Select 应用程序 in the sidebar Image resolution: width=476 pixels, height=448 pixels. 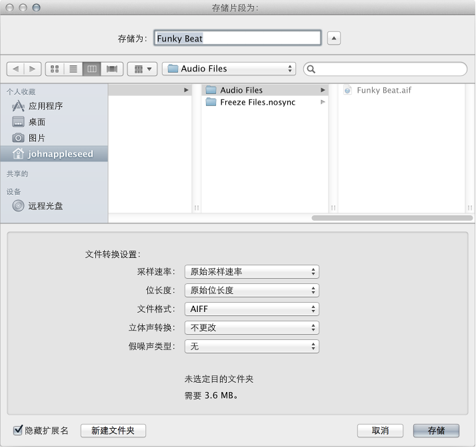[54, 106]
